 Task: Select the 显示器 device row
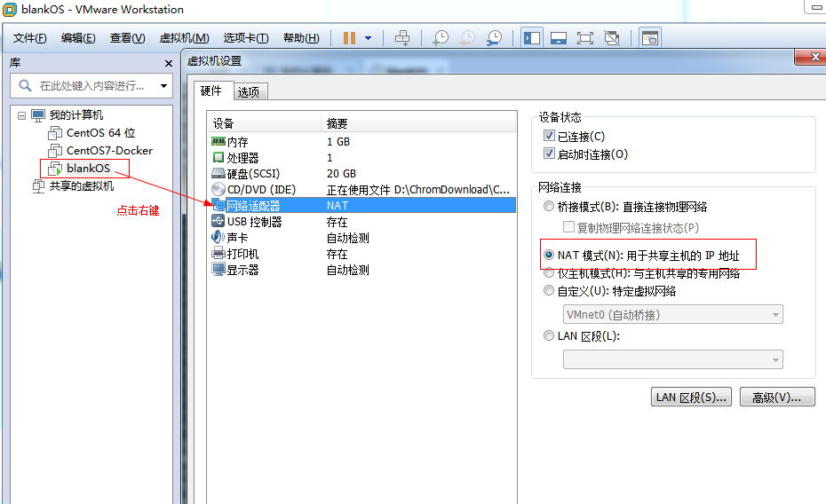(x=361, y=270)
